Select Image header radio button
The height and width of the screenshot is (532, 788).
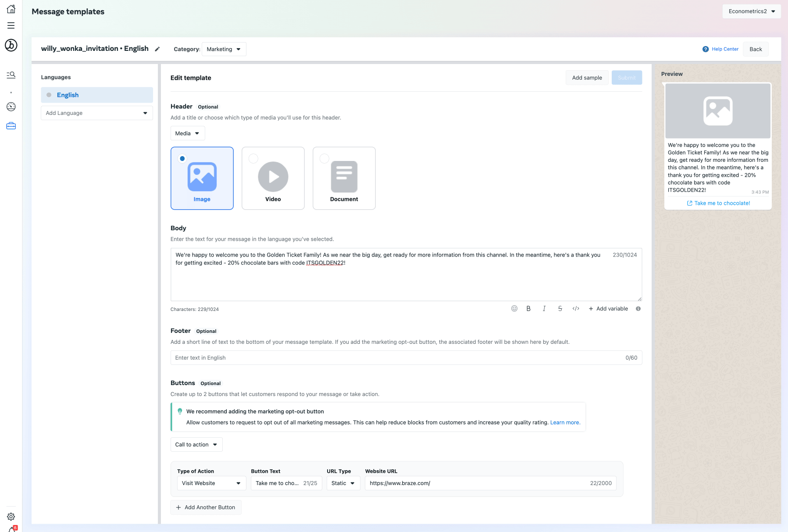tap(182, 158)
